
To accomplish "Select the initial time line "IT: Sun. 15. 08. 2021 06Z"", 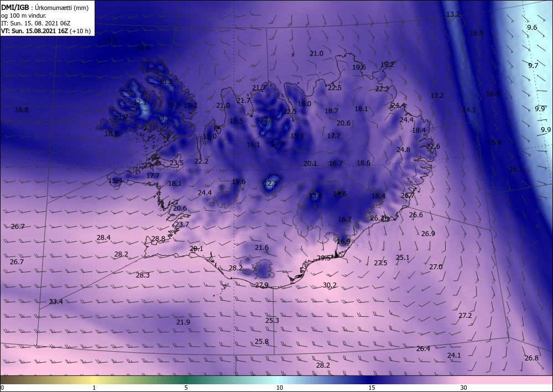I will [35, 23].
